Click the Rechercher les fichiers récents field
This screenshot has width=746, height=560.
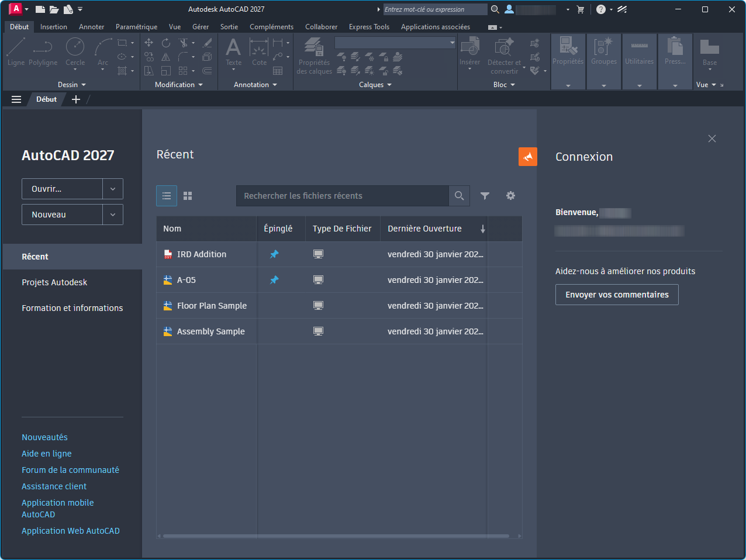(343, 196)
